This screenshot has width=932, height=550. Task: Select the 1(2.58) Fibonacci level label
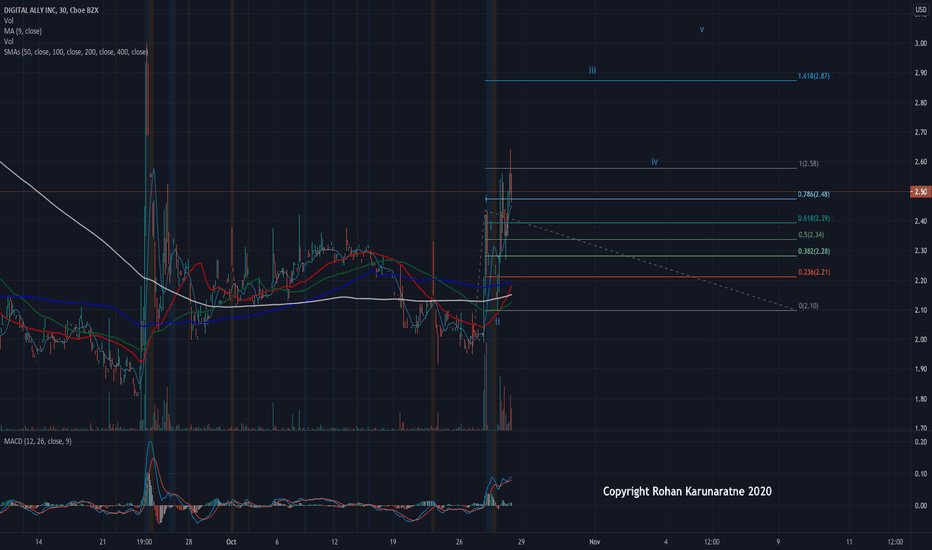pos(808,164)
